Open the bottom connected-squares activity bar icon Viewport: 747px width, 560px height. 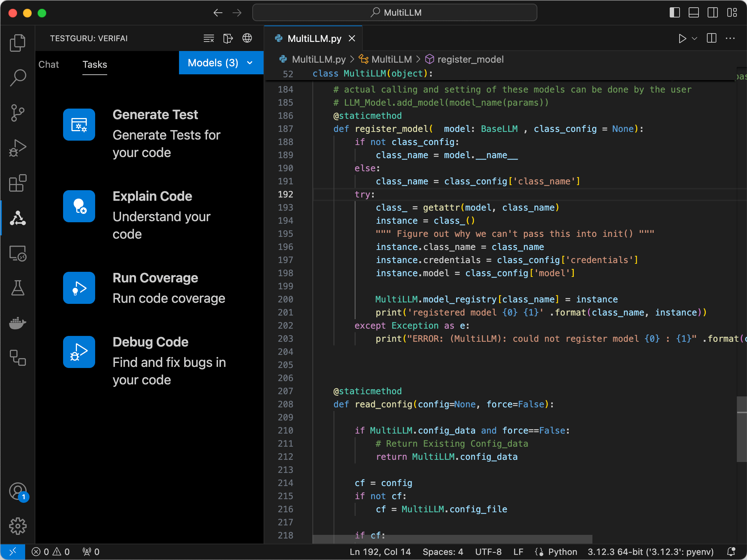coord(17,358)
